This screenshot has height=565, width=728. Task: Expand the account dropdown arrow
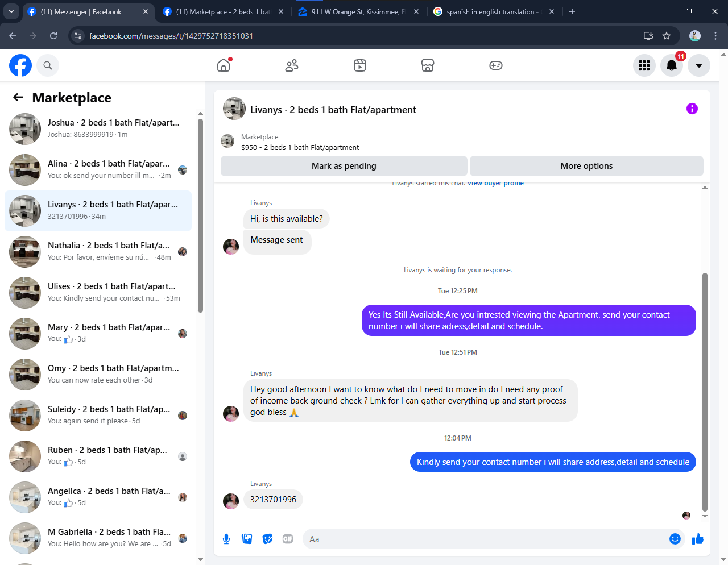[x=699, y=65]
